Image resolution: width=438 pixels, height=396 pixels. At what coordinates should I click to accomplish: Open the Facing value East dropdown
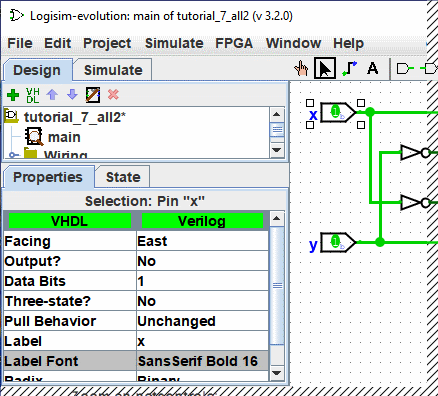202,241
